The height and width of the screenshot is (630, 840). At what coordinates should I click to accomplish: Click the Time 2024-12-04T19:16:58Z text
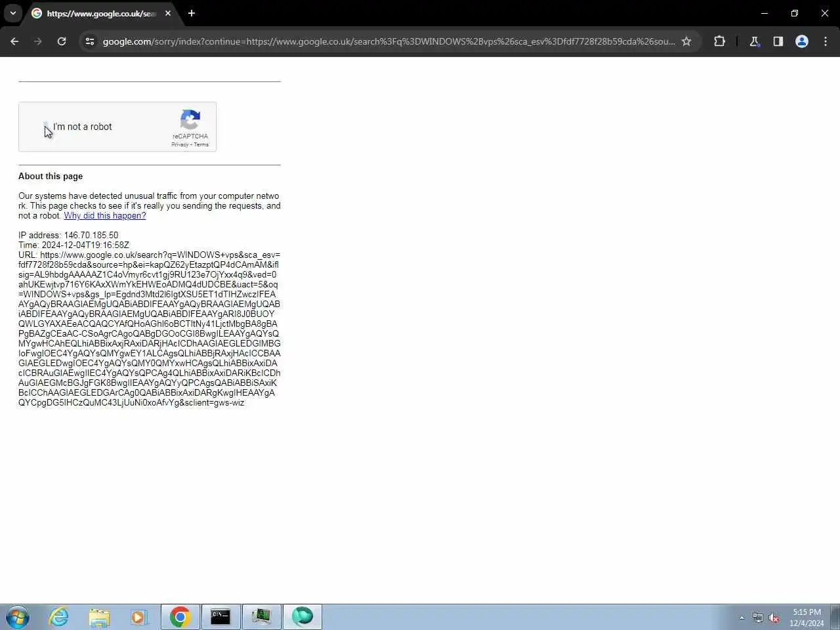pyautogui.click(x=73, y=245)
